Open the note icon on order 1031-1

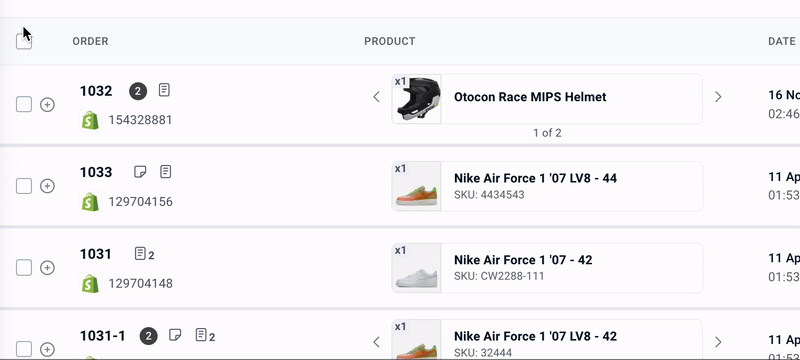(175, 336)
